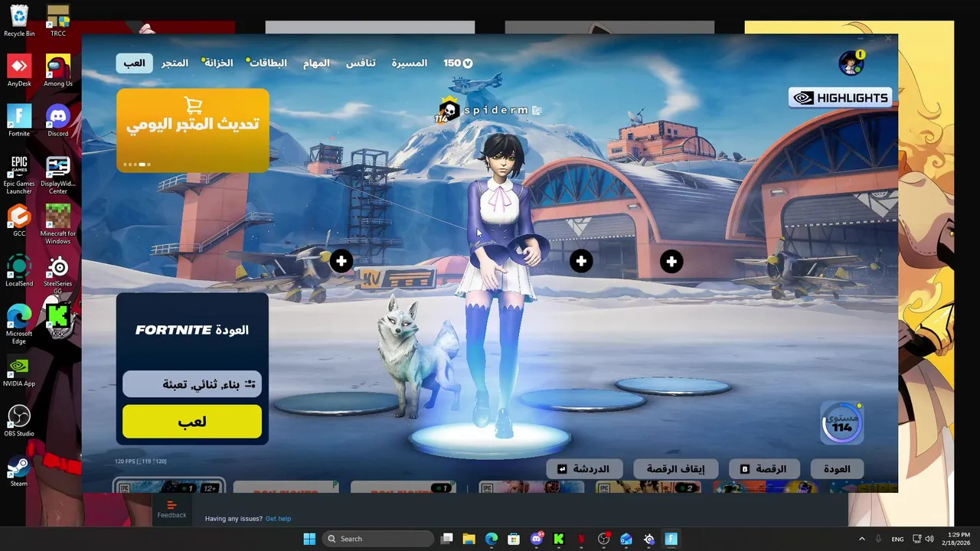The image size is (980, 551).
Task: Invite a player with the middle plus slot
Action: point(581,262)
